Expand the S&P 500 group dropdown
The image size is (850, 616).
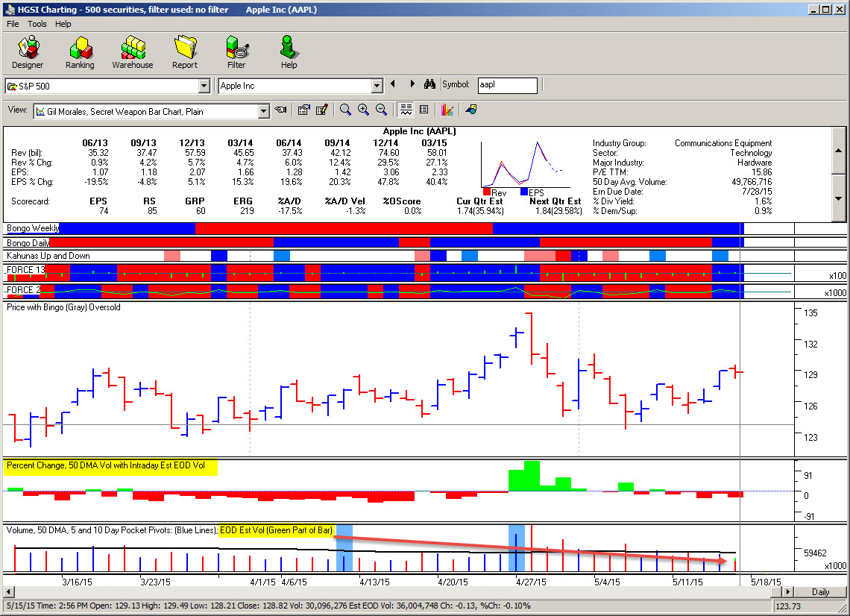pyautogui.click(x=204, y=87)
